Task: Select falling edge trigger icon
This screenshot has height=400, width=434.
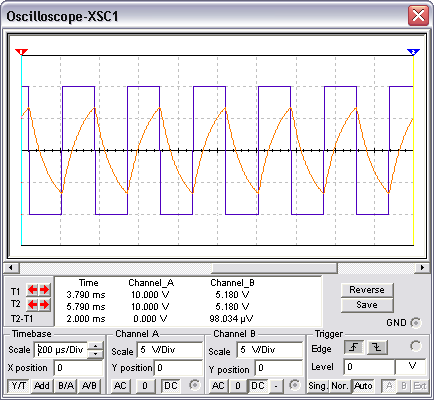Action: point(377,348)
